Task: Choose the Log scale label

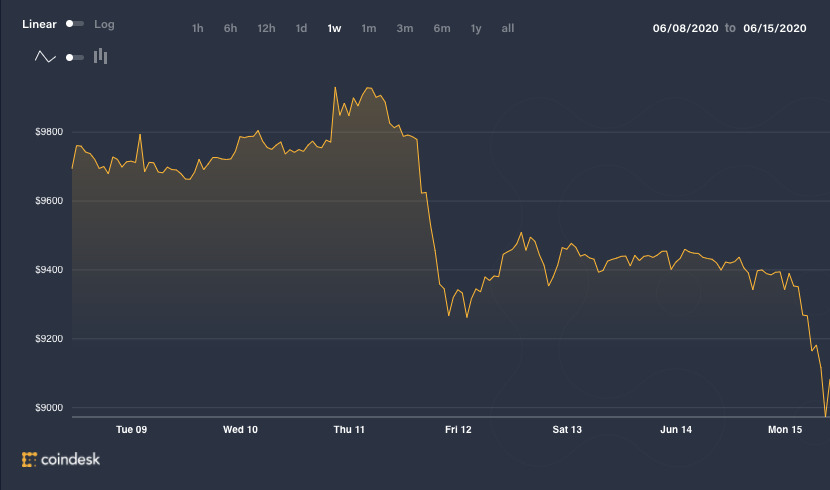Action: click(x=104, y=24)
